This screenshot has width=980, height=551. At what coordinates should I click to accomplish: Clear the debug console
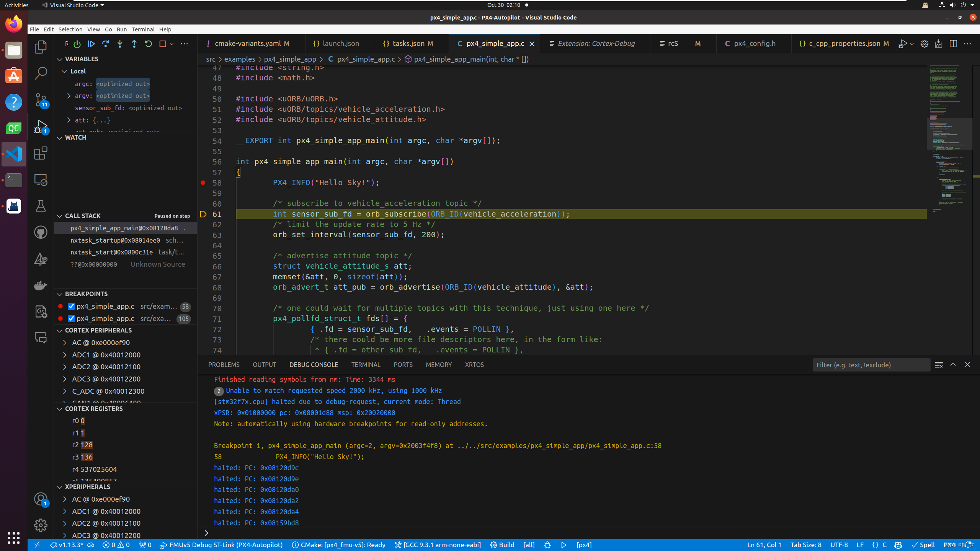[939, 365]
